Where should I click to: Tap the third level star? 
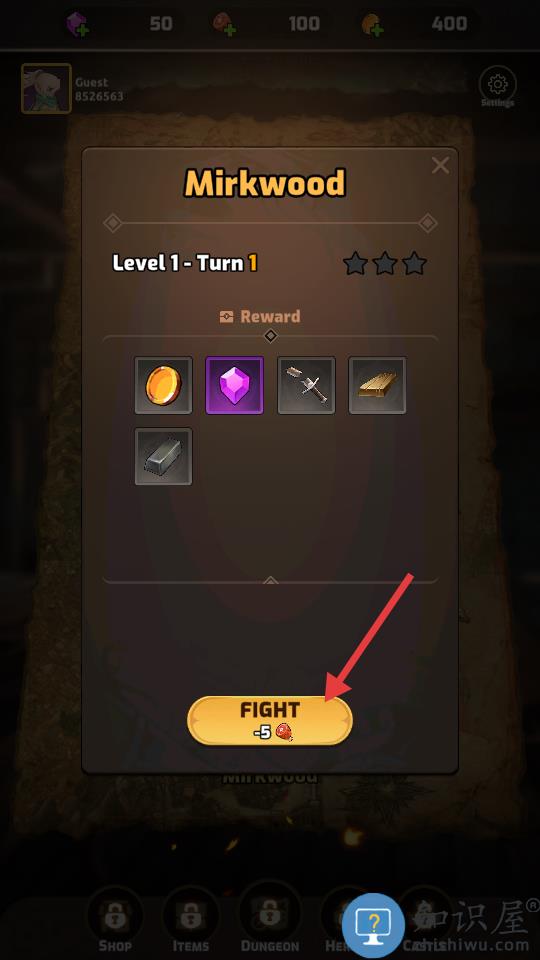tap(414, 264)
